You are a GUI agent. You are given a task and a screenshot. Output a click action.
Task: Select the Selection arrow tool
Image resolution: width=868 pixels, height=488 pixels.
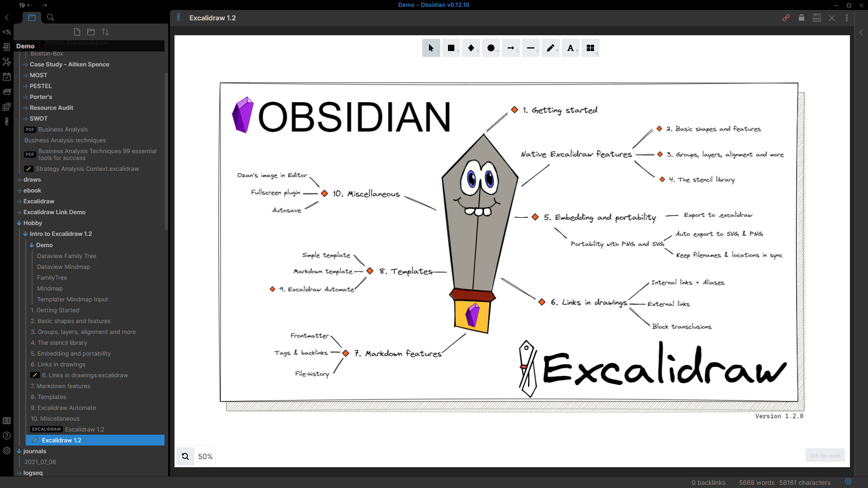pos(431,48)
